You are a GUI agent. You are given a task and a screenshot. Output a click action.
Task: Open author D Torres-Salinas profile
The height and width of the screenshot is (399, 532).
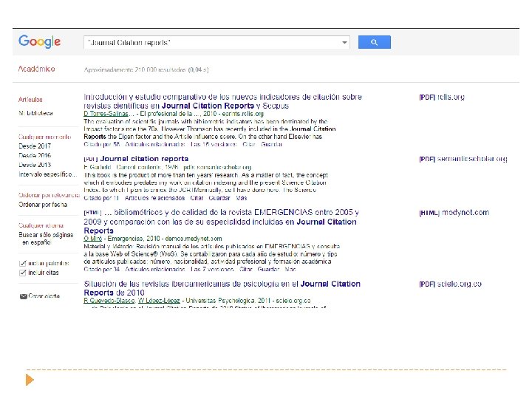pyautogui.click(x=106, y=114)
